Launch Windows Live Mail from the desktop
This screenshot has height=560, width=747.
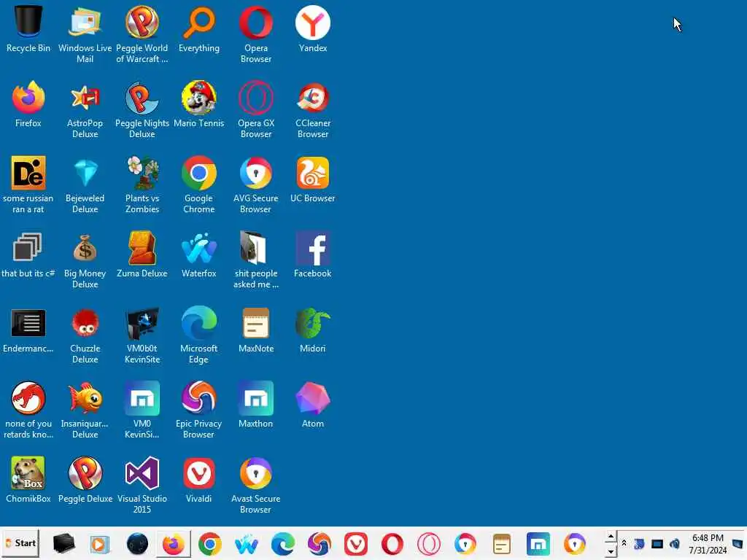pyautogui.click(x=85, y=34)
